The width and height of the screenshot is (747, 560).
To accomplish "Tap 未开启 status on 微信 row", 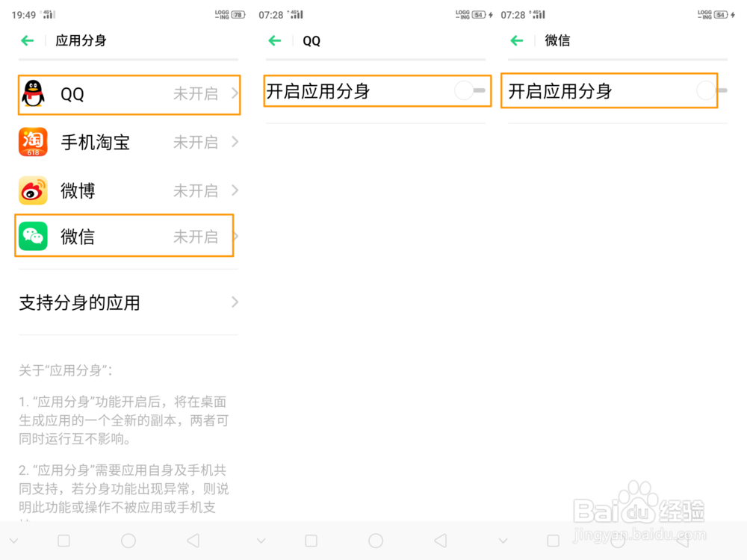I will [196, 237].
